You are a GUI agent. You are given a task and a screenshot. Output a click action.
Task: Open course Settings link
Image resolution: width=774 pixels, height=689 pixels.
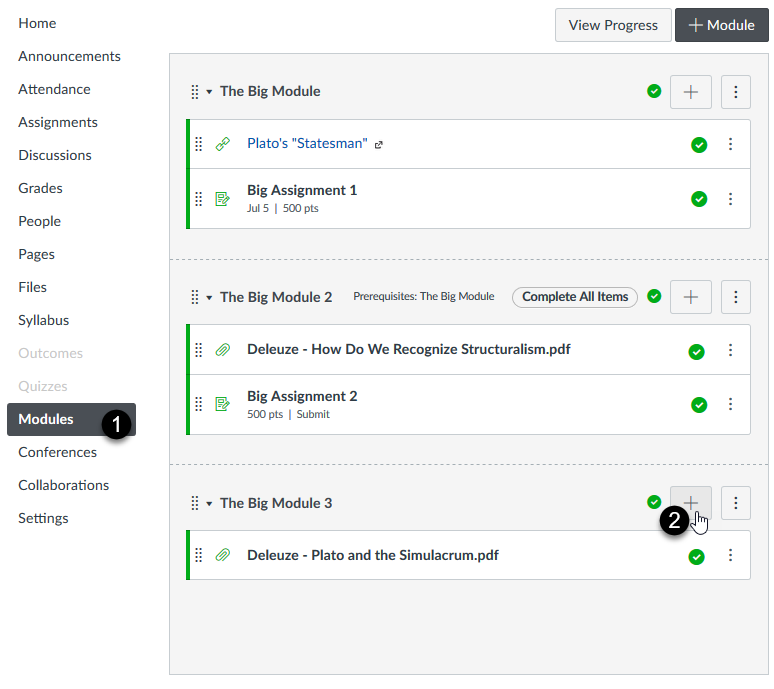[43, 519]
